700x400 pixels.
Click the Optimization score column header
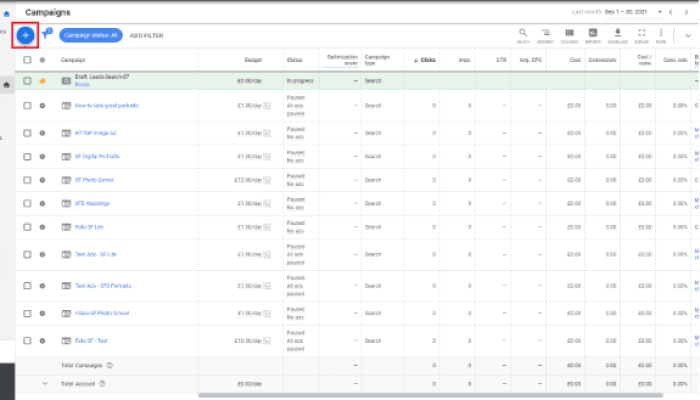(x=342, y=60)
